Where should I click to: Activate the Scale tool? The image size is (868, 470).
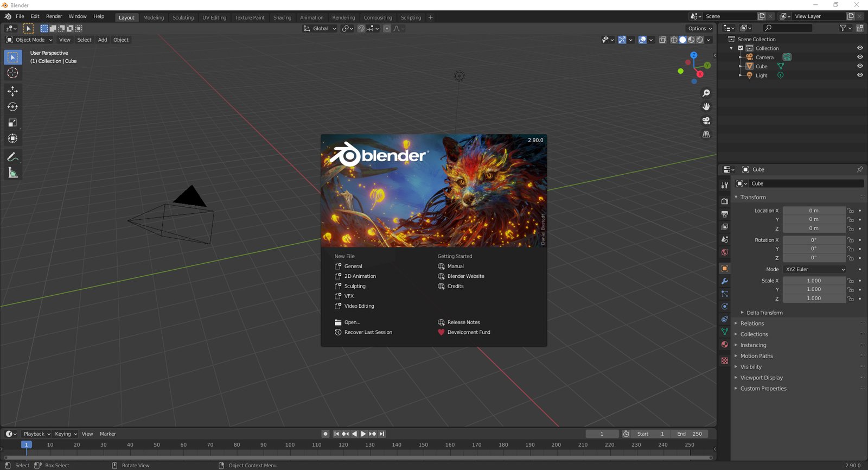pos(12,123)
